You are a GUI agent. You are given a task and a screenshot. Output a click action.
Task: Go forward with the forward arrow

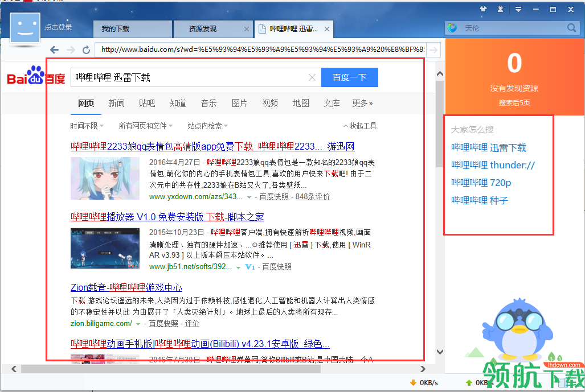(71, 49)
